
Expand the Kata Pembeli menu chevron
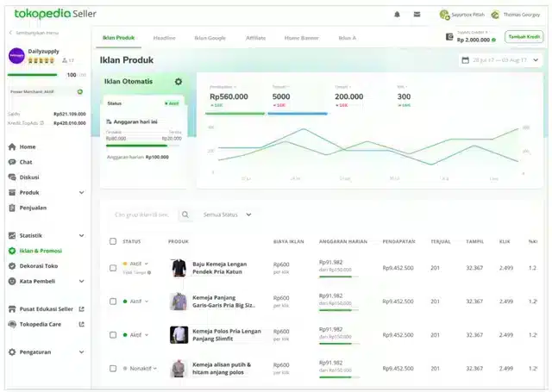click(82, 281)
